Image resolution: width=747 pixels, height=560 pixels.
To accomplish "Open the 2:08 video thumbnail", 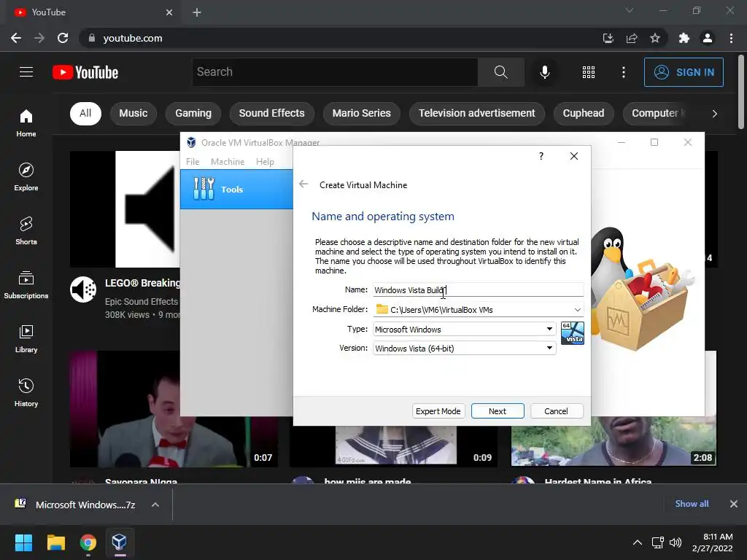I will click(x=614, y=441).
